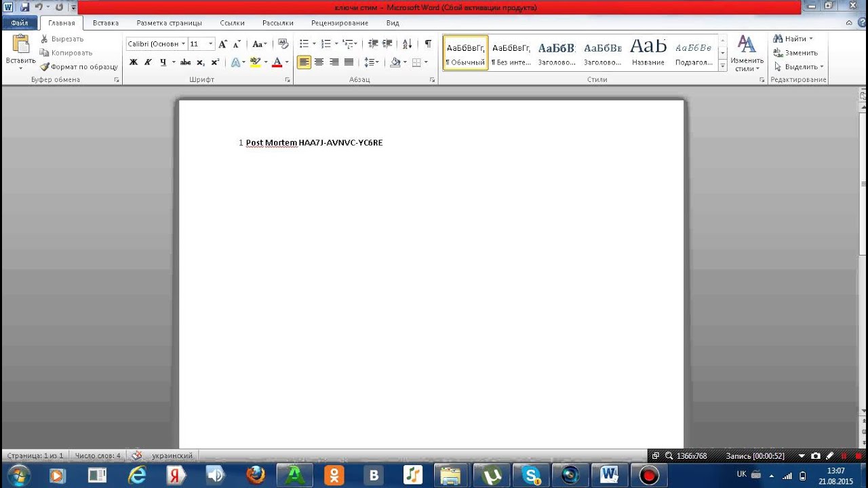This screenshot has height=488, width=868.
Task: Click word count 'Число слов: 4' in status bar
Action: 98,455
